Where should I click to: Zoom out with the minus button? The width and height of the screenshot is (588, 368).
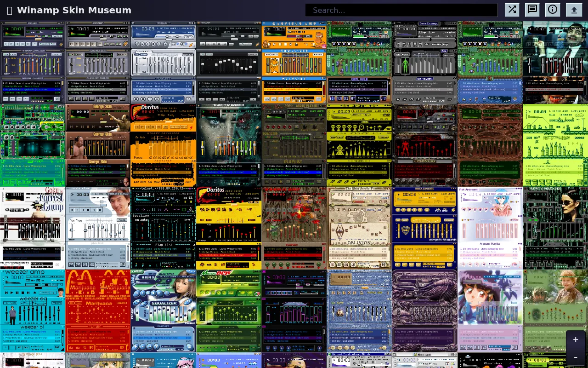point(576,357)
